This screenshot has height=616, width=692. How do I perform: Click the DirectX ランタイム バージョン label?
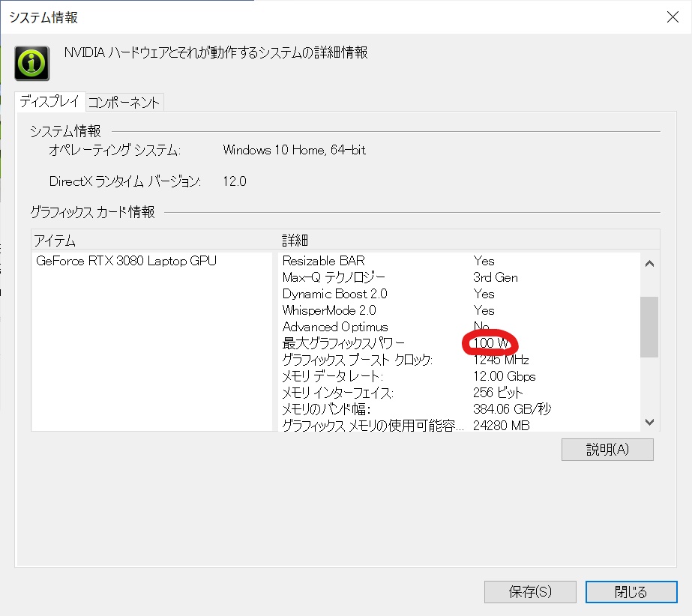125,181
